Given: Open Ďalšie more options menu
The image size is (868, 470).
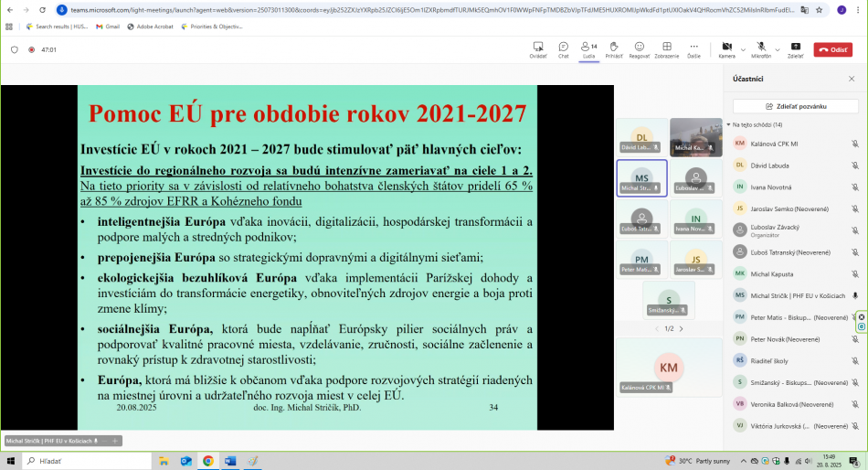Looking at the screenshot, I should pyautogui.click(x=694, y=48).
